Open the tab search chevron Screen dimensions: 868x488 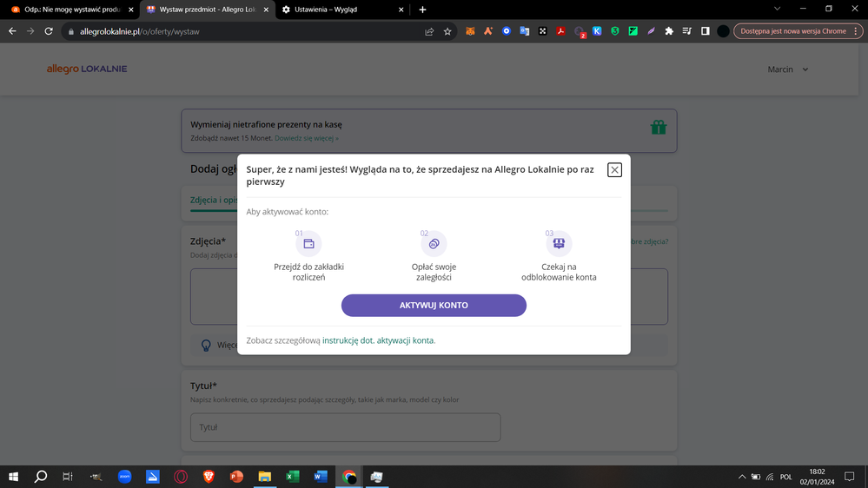[778, 9]
